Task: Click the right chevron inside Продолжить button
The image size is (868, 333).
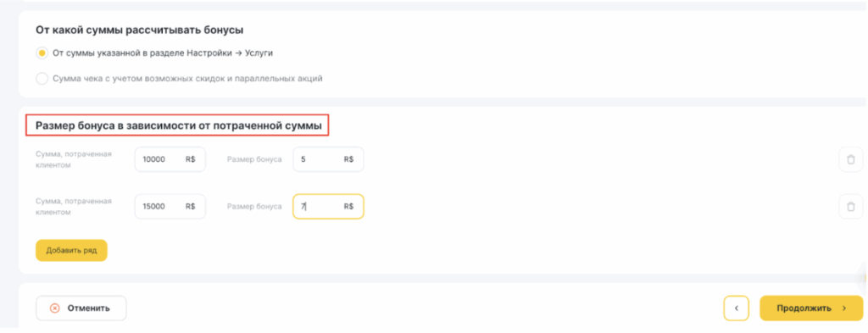Action: (x=844, y=308)
